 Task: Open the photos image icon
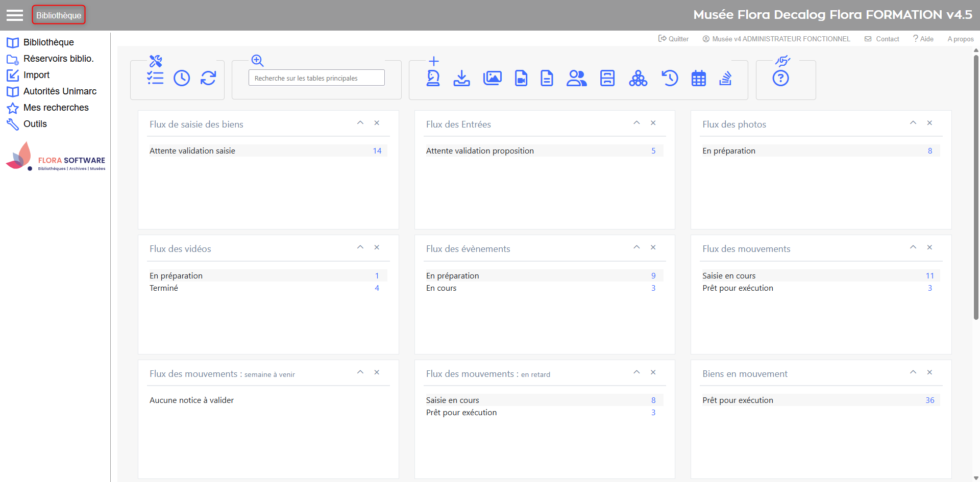tap(492, 78)
